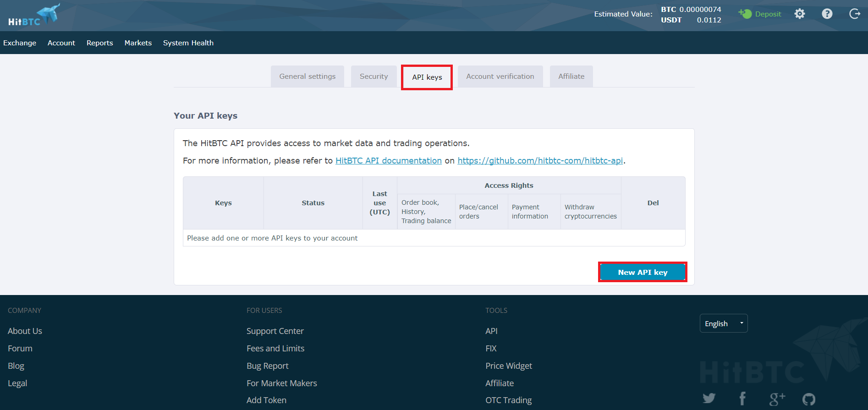Open the github.com/hitbtc-com/hitbtc-api link

click(x=540, y=161)
